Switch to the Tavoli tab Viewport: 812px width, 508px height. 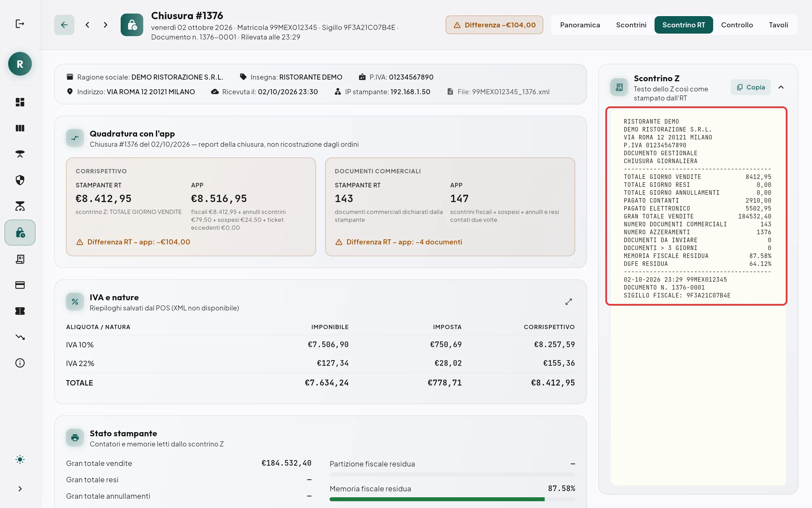(x=778, y=25)
